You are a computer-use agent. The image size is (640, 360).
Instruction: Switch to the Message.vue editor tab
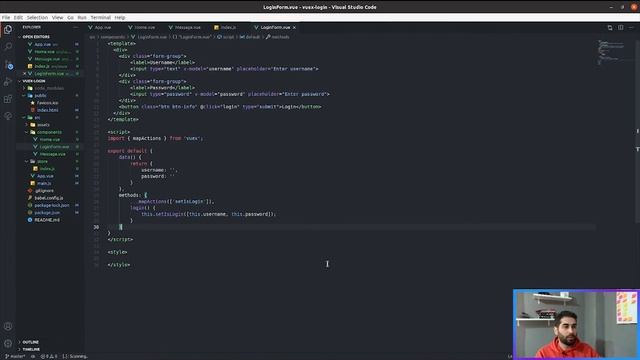pyautogui.click(x=188, y=27)
